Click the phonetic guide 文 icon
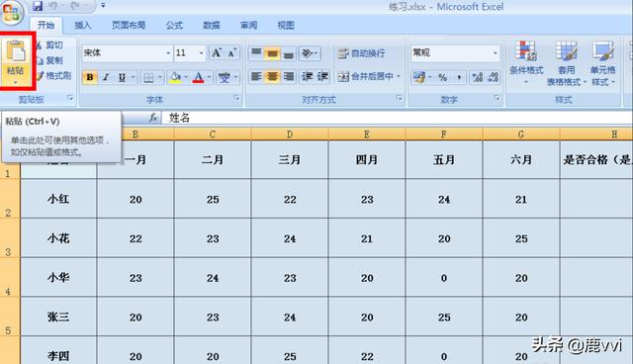Image resolution: width=633 pixels, height=364 pixels. (225, 77)
